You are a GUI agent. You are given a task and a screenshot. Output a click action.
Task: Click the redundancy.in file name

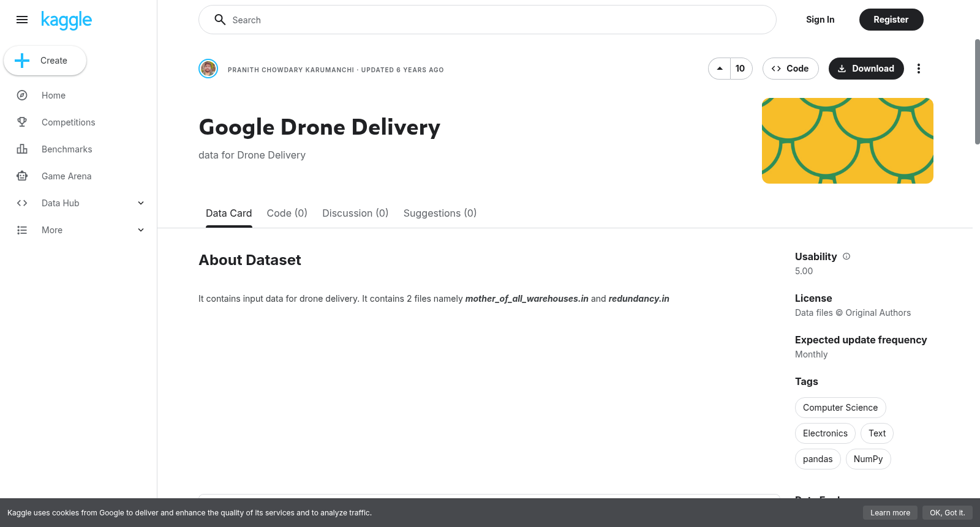point(639,299)
